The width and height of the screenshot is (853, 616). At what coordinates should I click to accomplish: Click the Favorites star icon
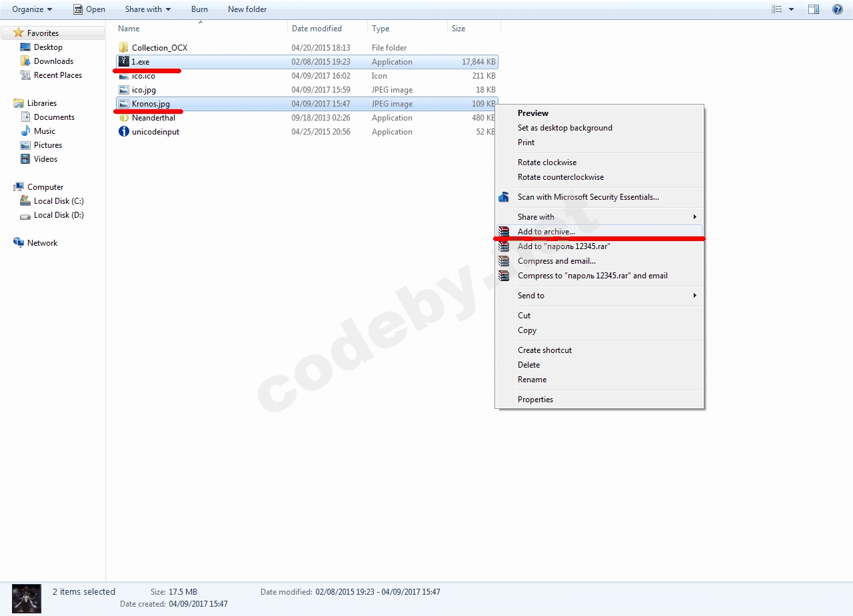[19, 33]
